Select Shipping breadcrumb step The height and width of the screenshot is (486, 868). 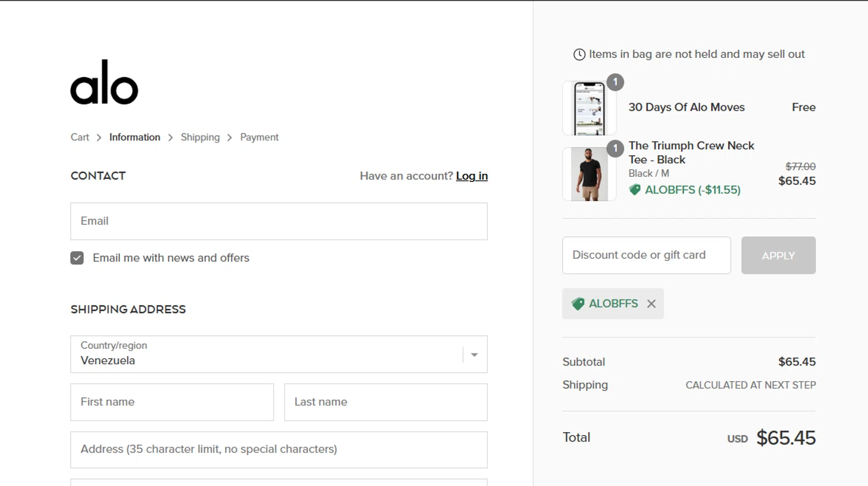click(x=200, y=137)
